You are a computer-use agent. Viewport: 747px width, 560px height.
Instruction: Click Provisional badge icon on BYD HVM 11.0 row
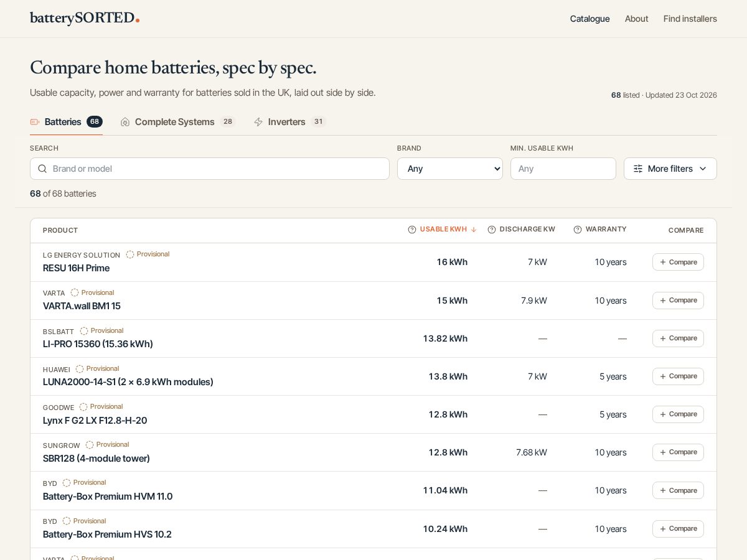[x=67, y=483]
